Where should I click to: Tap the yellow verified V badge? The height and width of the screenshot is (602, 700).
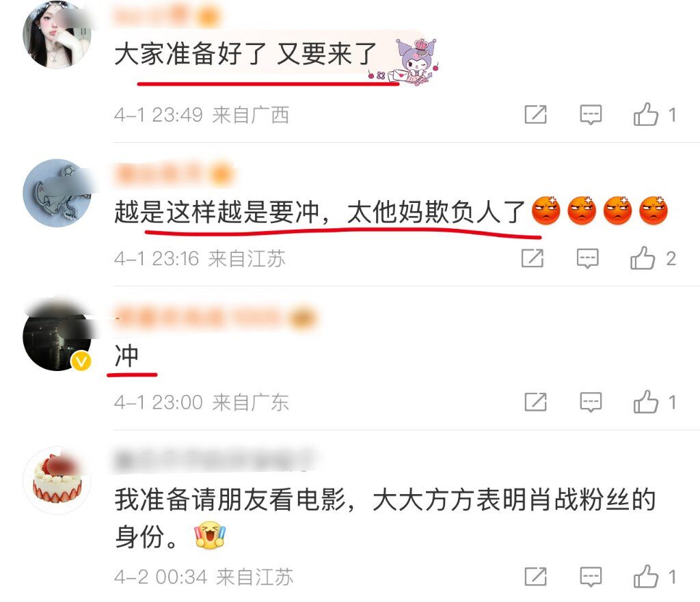point(81,361)
